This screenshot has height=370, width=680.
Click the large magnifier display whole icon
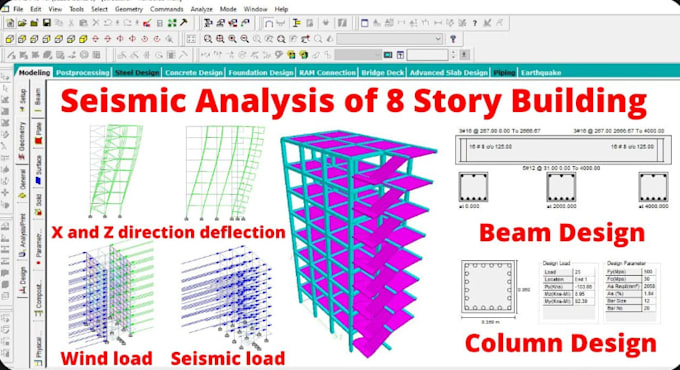[x=281, y=39]
